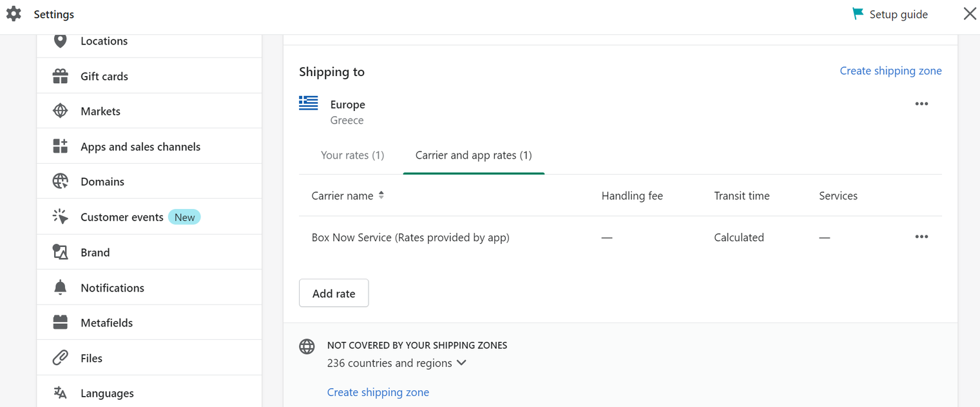Screen dimensions: 980x407
Task: Switch to Your rates tab
Action: (x=352, y=155)
